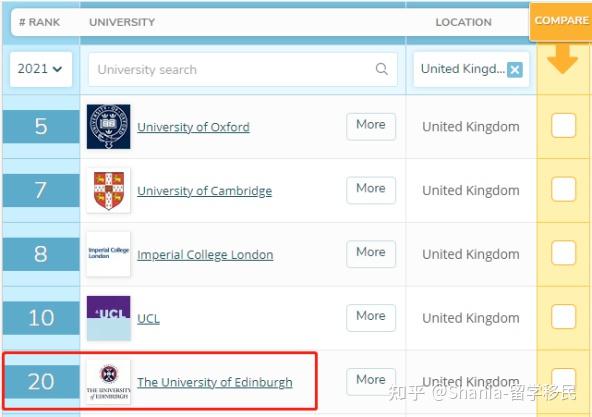The height and width of the screenshot is (417, 592).
Task: Click More button for University of Cambridge
Action: (371, 190)
